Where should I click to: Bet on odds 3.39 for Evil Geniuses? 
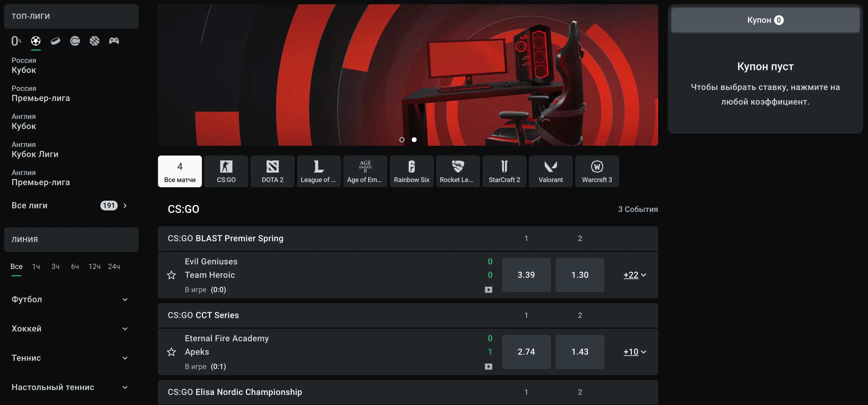[526, 275]
